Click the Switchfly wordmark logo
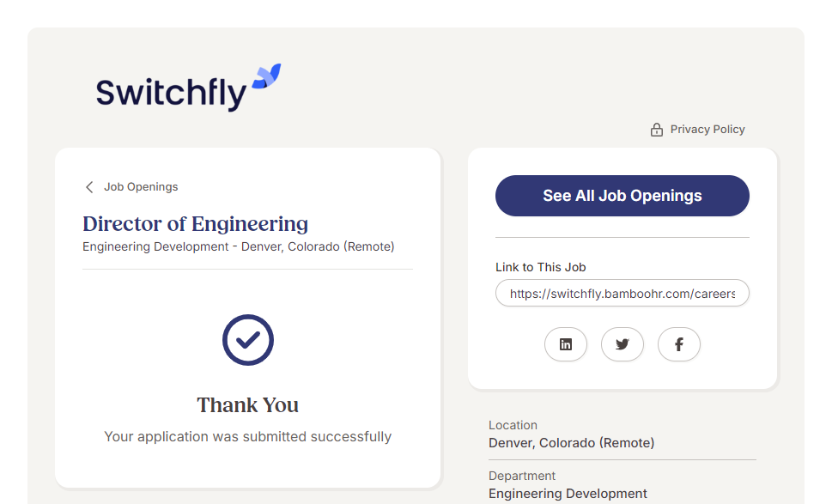Image resolution: width=832 pixels, height=504 pixels. tap(171, 93)
